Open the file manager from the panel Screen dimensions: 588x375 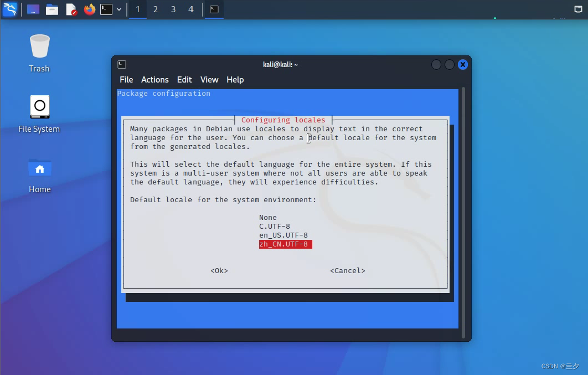tap(52, 9)
